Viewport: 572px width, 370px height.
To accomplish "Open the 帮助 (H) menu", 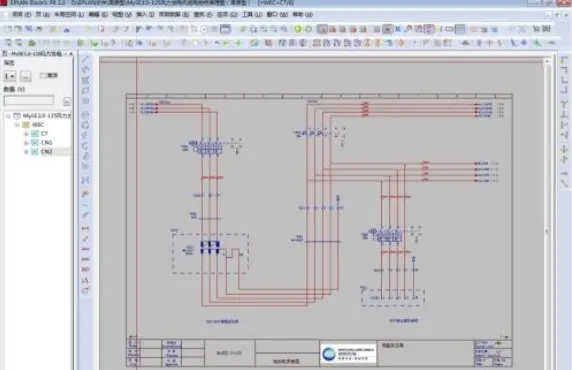I will click(302, 15).
